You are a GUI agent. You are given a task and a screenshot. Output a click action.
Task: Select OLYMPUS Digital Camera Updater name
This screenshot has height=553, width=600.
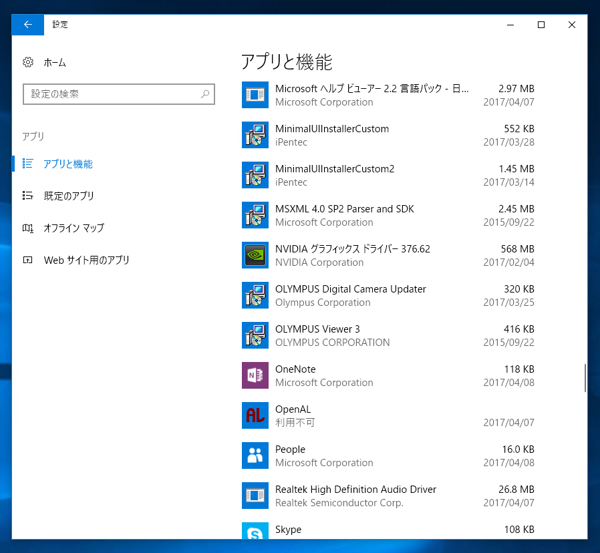click(351, 289)
